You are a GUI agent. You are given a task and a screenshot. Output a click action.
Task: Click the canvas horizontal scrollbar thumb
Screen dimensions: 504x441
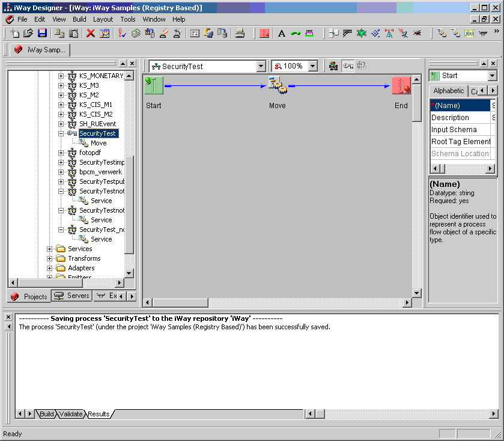pos(180,302)
